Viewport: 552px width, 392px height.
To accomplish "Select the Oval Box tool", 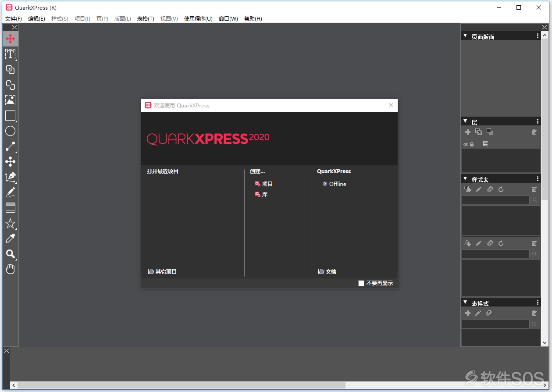I will (10, 131).
